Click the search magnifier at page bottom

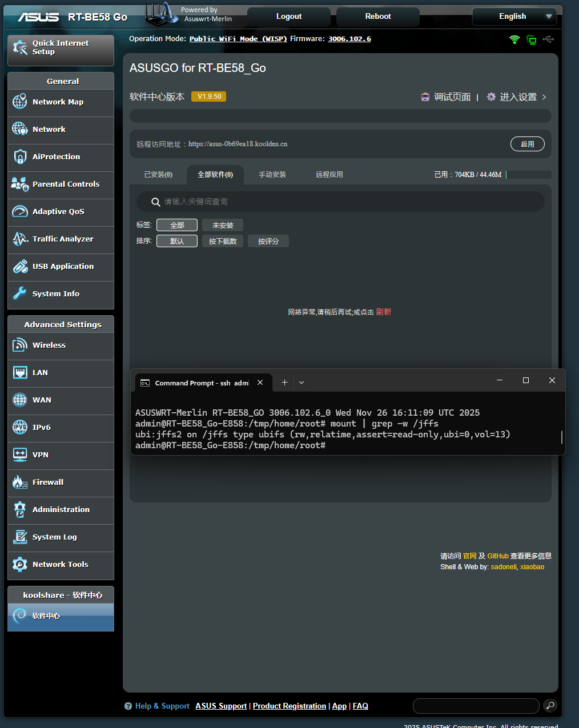(x=550, y=706)
